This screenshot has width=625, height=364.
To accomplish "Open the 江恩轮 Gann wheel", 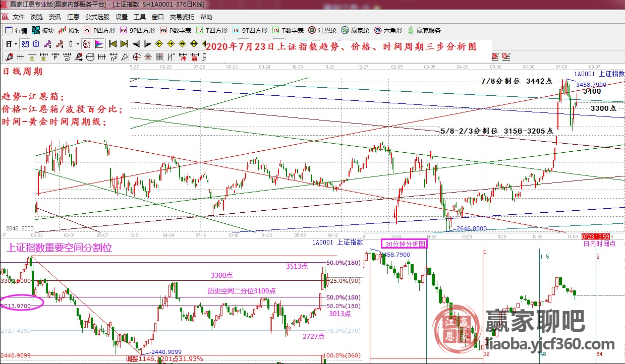I will tap(322, 30).
